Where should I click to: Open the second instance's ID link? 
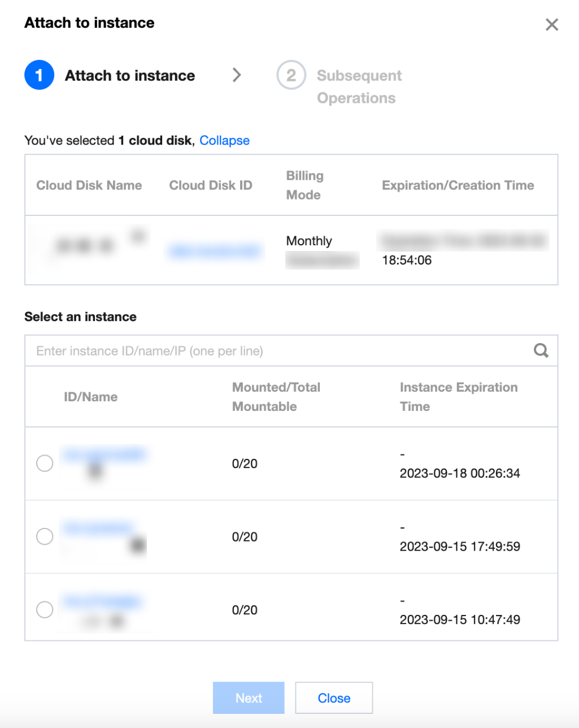tap(98, 528)
